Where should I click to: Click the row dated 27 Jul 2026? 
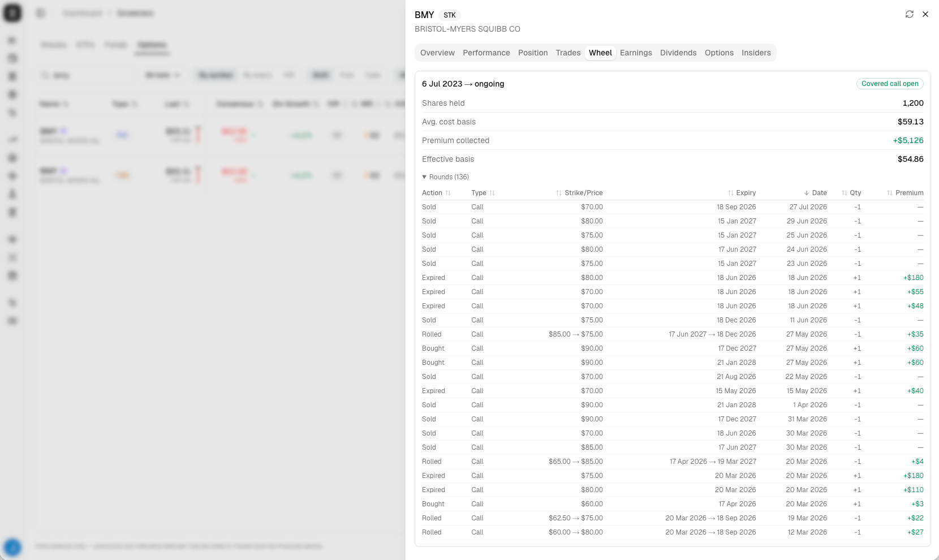click(673, 207)
